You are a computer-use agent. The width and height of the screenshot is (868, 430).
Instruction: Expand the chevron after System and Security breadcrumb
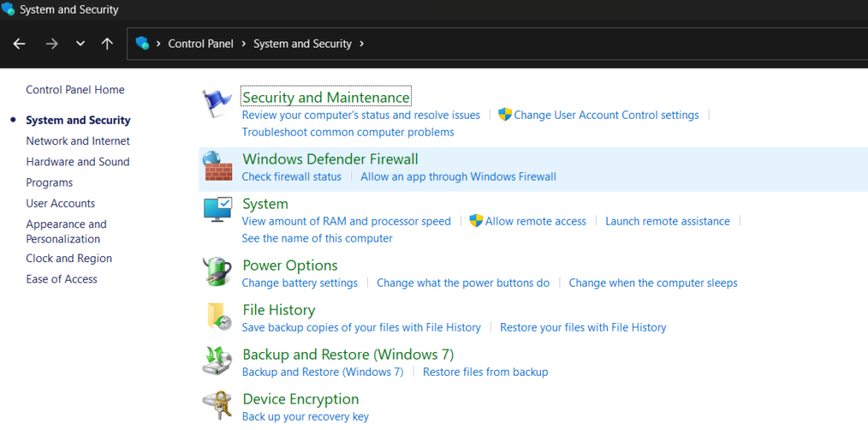pos(362,44)
